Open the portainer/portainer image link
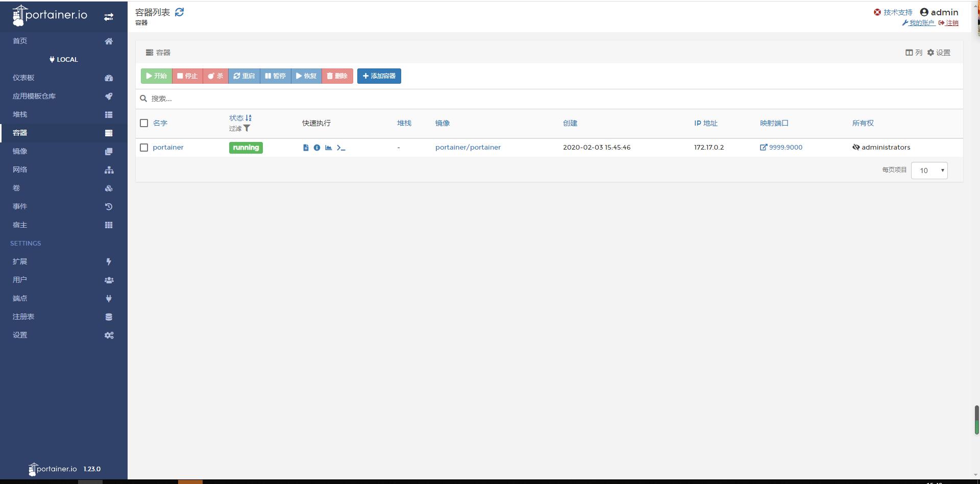Viewport: 980px width, 484px height. click(x=468, y=147)
